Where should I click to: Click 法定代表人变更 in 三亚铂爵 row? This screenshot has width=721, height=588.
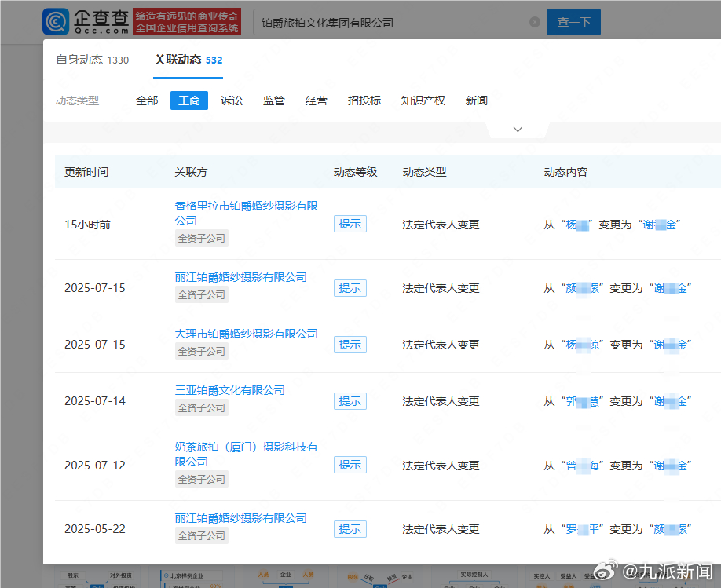441,401
